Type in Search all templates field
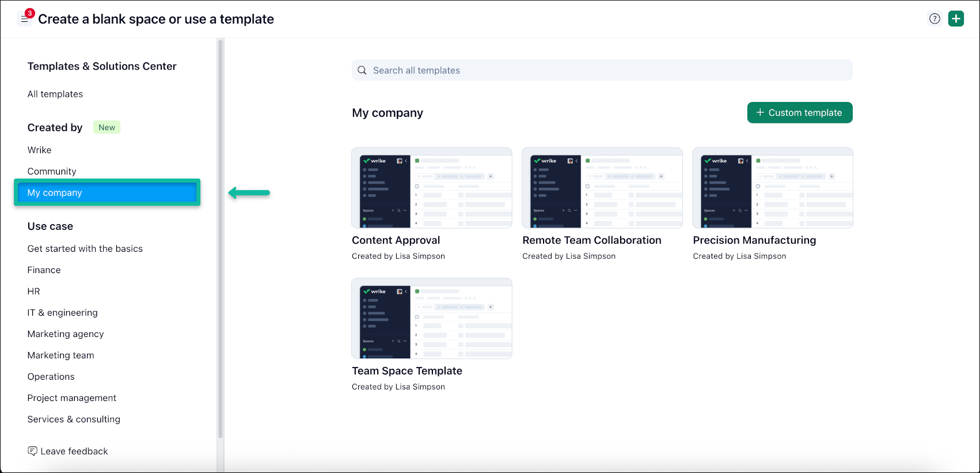The image size is (980, 473). (602, 70)
